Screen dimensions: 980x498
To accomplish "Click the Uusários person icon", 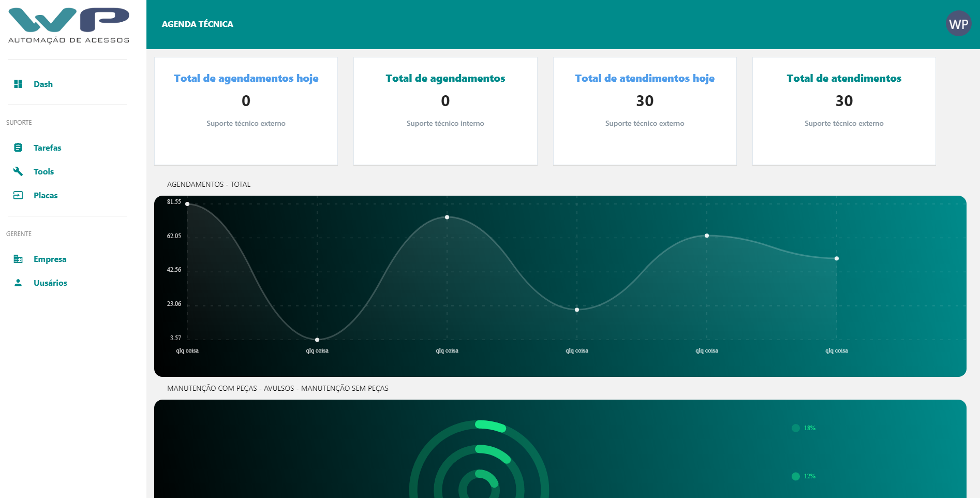I will [18, 283].
